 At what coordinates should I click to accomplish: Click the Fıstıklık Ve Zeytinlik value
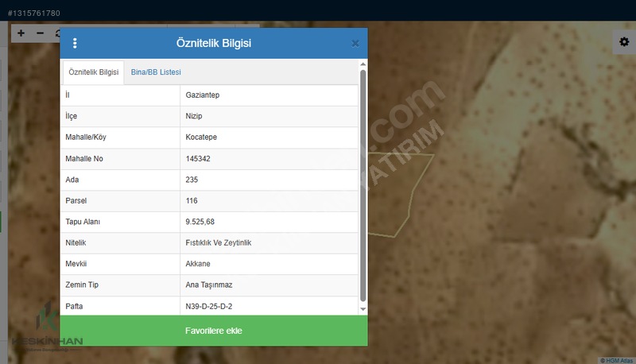coord(219,243)
